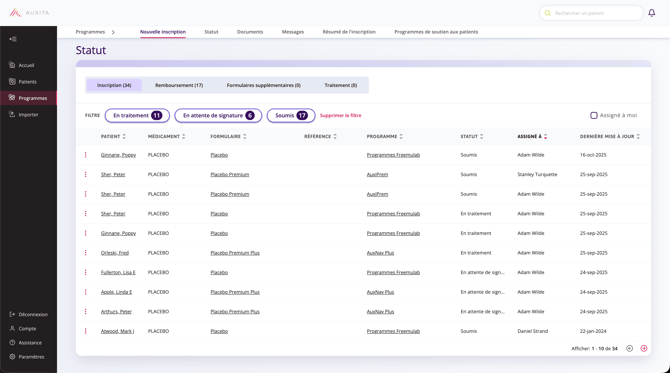Select the Traitement (0) tab
Image resolution: width=670 pixels, height=373 pixels.
click(x=341, y=85)
